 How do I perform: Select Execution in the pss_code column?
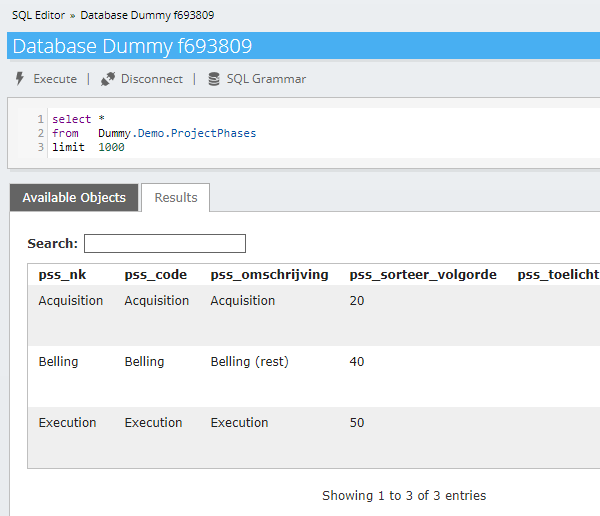pos(153,423)
